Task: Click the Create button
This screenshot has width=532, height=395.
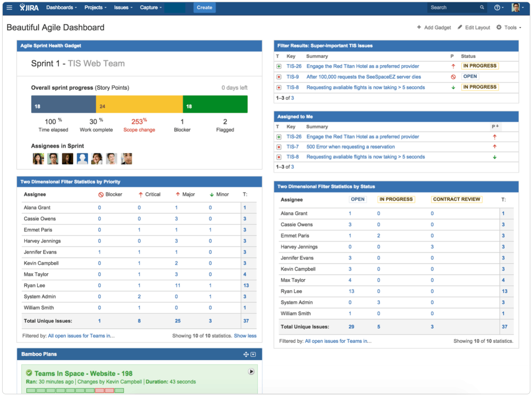Action: click(204, 8)
